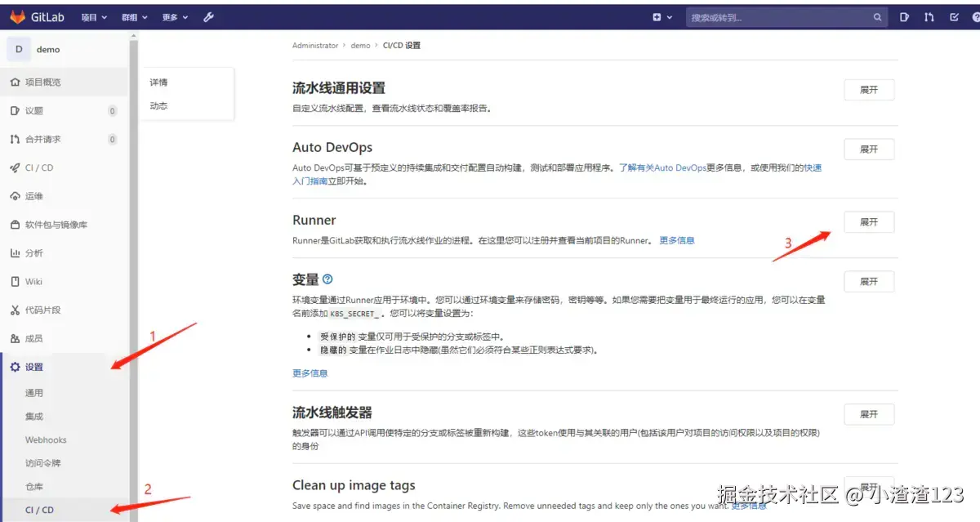Open 运维 in the sidebar
This screenshot has height=522, width=980.
pyautogui.click(x=65, y=196)
